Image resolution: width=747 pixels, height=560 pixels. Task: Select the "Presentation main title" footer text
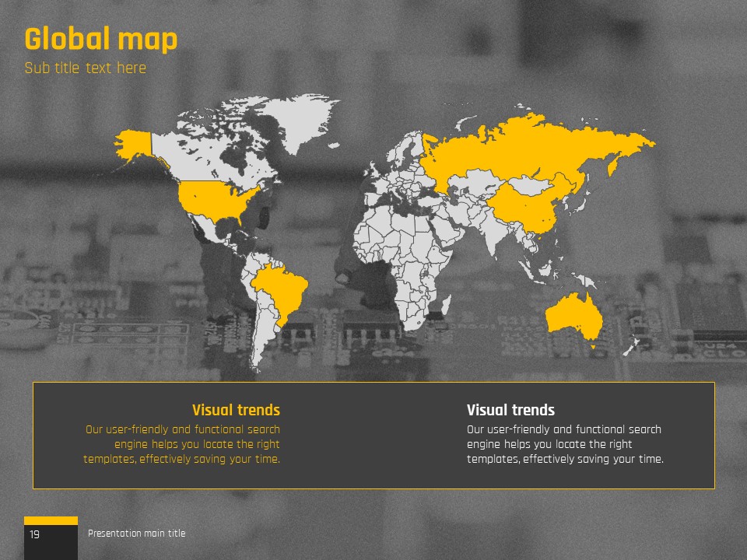137,534
